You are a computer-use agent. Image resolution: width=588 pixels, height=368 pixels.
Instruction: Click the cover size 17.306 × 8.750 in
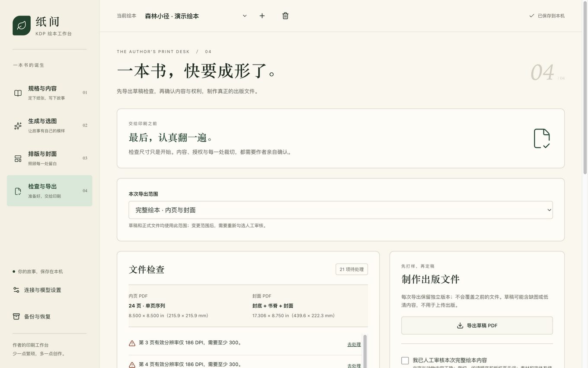coord(294,316)
